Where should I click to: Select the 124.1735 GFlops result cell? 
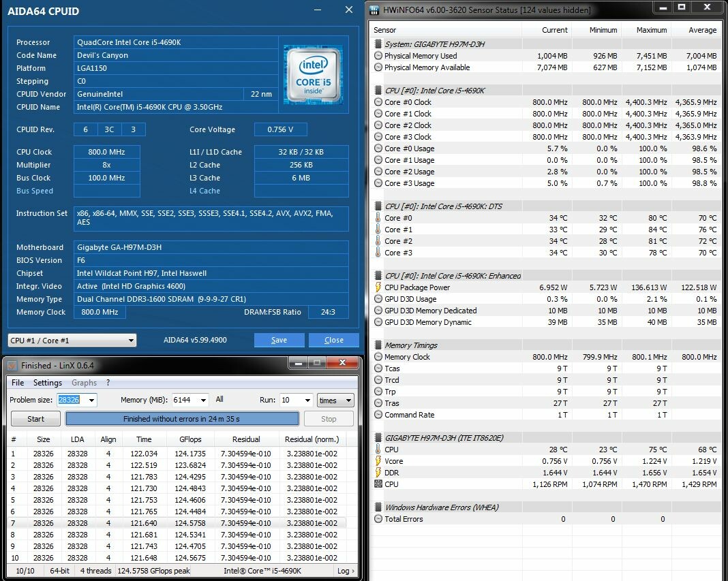click(x=190, y=454)
